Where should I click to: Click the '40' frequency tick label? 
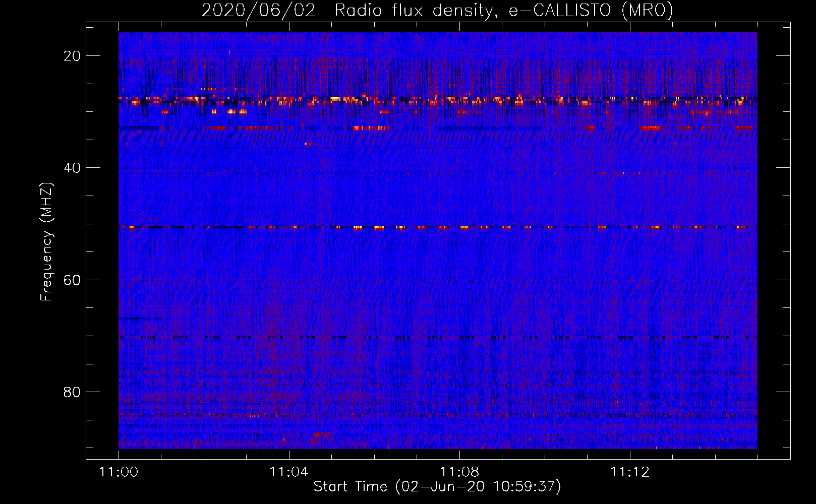pyautogui.click(x=72, y=168)
